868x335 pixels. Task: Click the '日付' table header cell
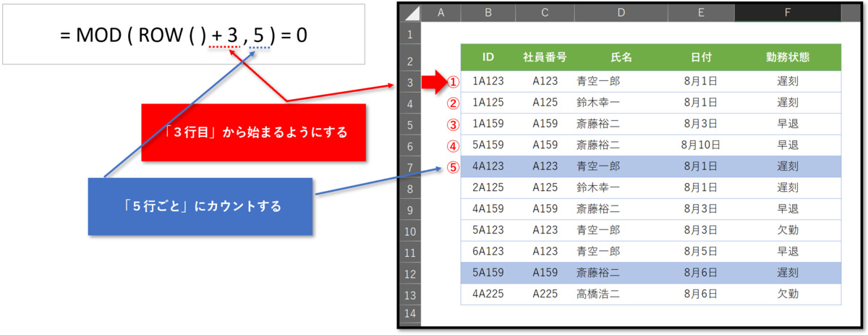coord(702,57)
